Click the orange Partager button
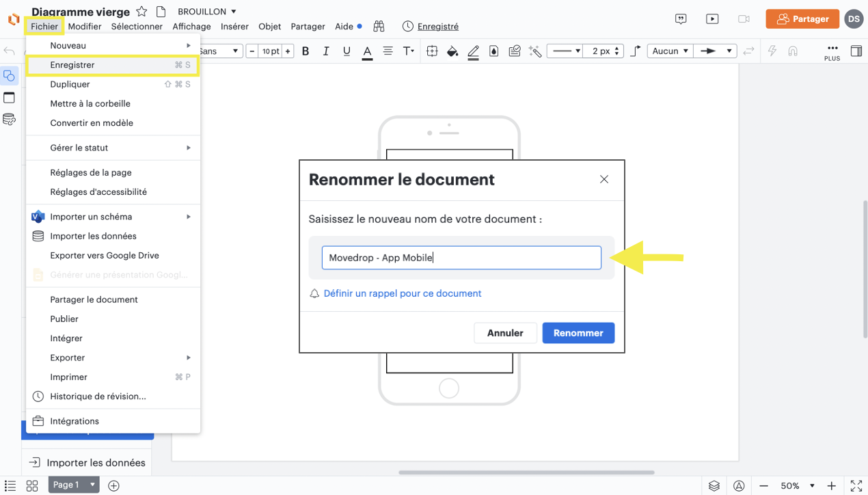The image size is (868, 495). tap(802, 19)
